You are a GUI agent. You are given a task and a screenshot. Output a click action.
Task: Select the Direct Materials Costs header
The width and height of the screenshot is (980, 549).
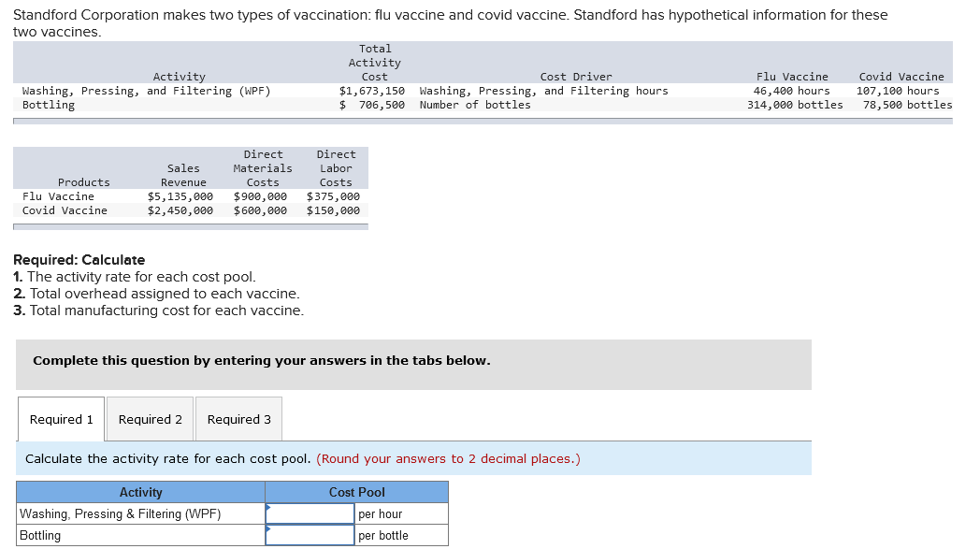(263, 168)
